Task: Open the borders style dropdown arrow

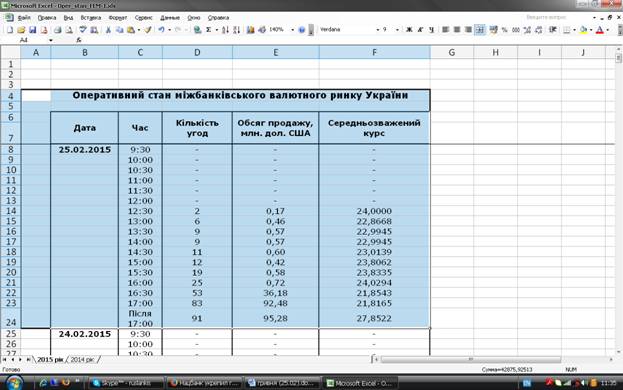Action: (574, 30)
